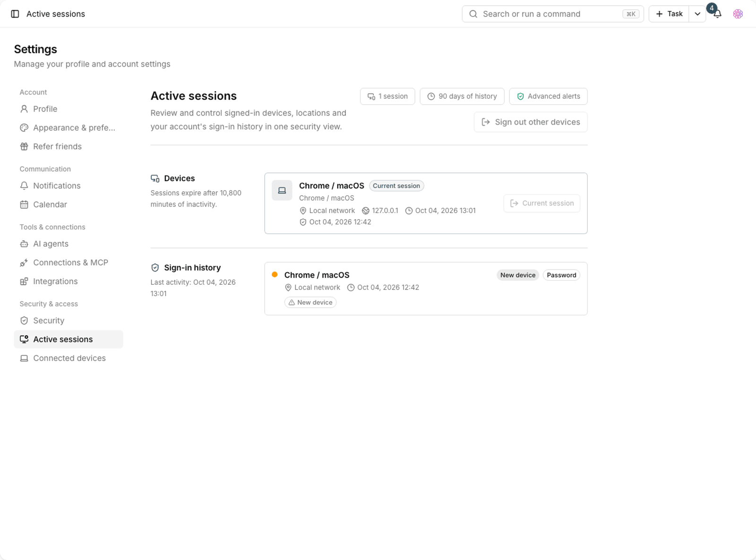Open Connected devices page

click(69, 358)
